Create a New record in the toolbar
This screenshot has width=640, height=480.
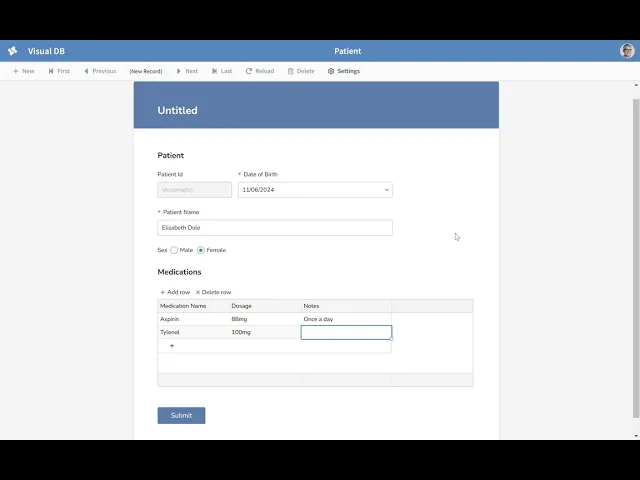coord(24,71)
